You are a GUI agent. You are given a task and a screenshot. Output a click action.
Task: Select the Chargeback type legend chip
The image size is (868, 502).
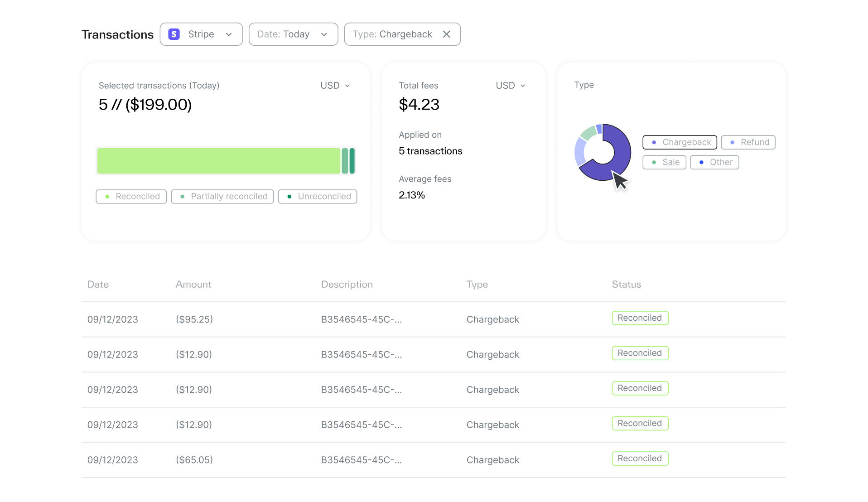click(x=680, y=142)
